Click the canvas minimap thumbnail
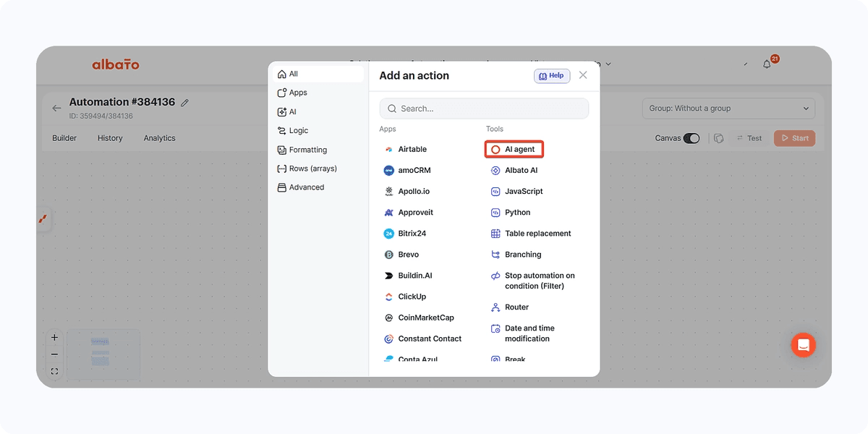The width and height of the screenshot is (868, 434). click(103, 354)
